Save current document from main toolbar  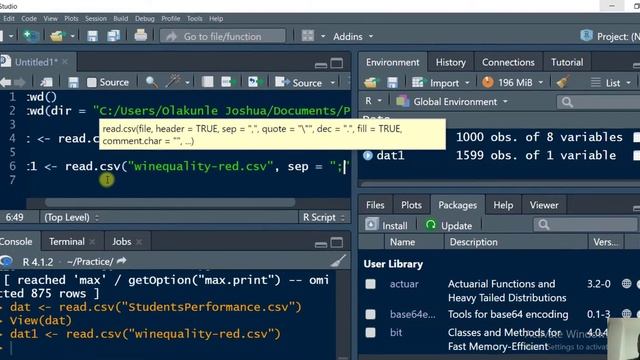92,36
